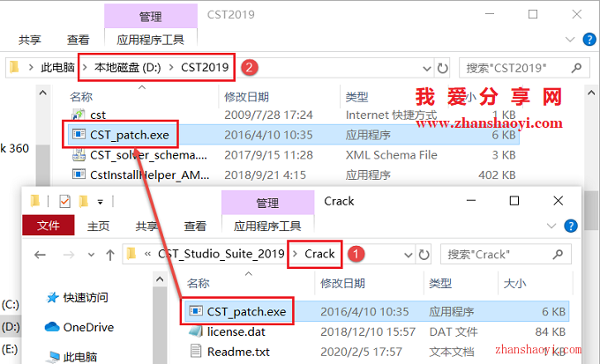
Task: Open the 共享 tab in the Crack window
Action: (x=146, y=226)
